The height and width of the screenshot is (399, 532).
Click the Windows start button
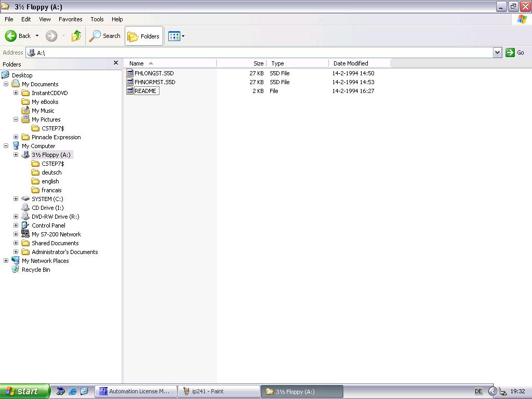pyautogui.click(x=24, y=391)
